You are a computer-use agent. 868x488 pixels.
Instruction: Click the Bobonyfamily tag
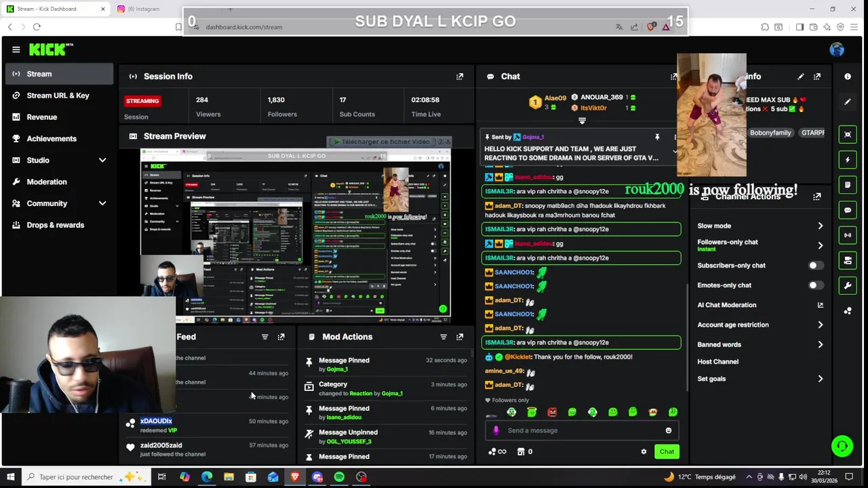770,133
